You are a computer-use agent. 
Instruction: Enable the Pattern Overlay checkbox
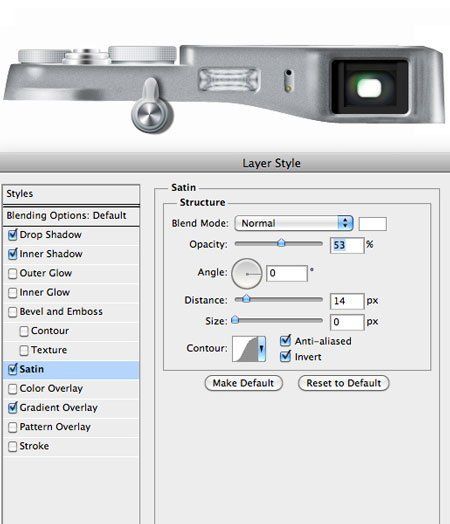12,427
